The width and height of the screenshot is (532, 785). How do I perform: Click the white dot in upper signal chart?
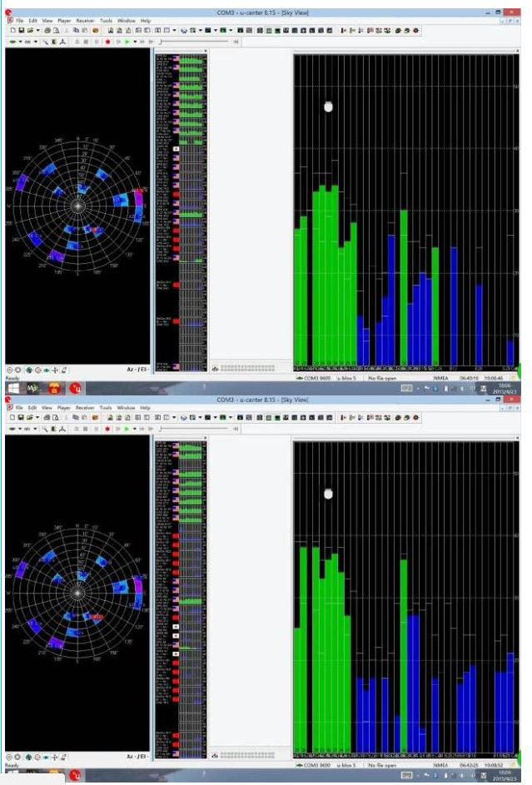328,107
